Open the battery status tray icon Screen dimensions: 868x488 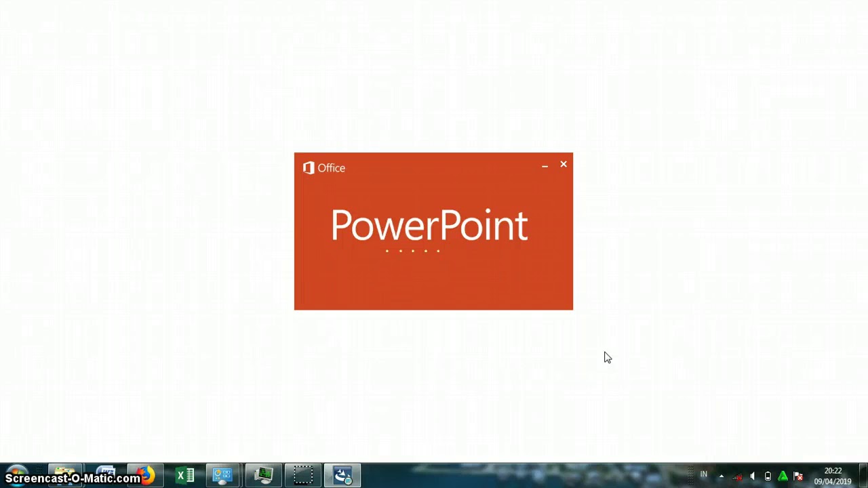coord(768,476)
